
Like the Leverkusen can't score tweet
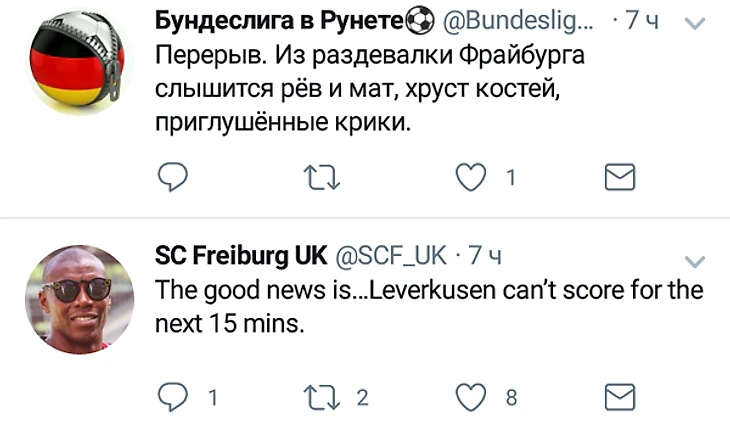470,397
